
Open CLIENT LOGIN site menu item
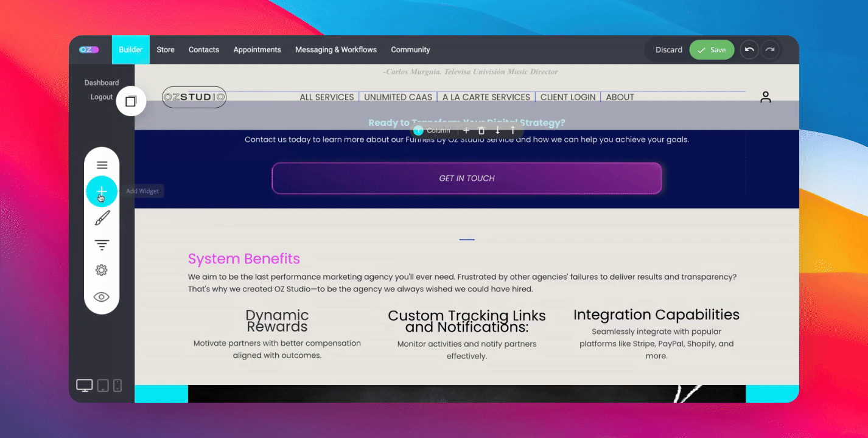pyautogui.click(x=568, y=97)
